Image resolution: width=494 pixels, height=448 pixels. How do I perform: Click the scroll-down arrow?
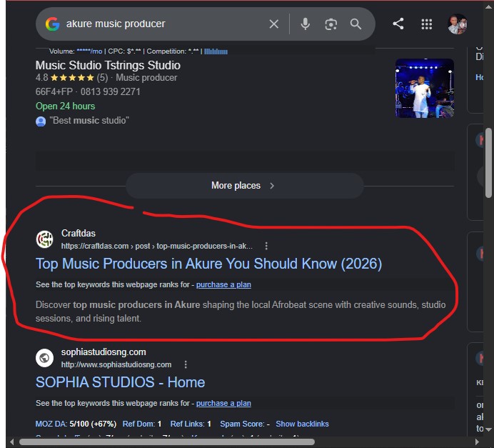[488, 429]
